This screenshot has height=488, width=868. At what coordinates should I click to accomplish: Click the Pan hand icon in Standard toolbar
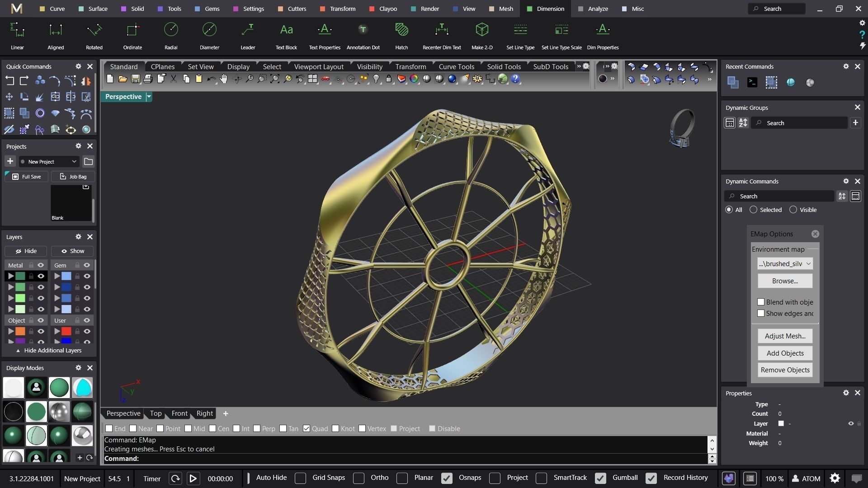pos(224,79)
